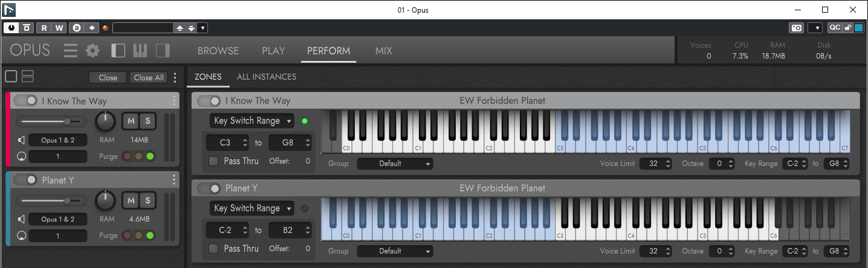Open the Group dropdown in Planet Y zone

point(395,251)
